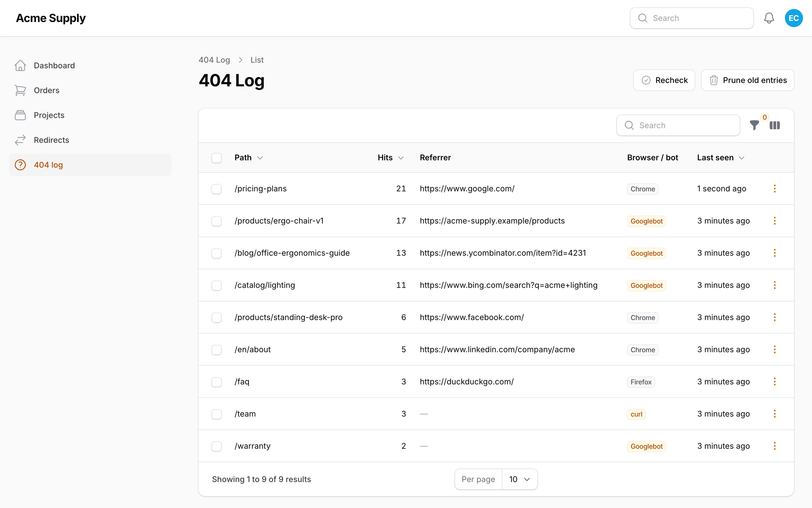
Task: Click the https://www.facebook.com/ referrer text
Action: point(472,317)
